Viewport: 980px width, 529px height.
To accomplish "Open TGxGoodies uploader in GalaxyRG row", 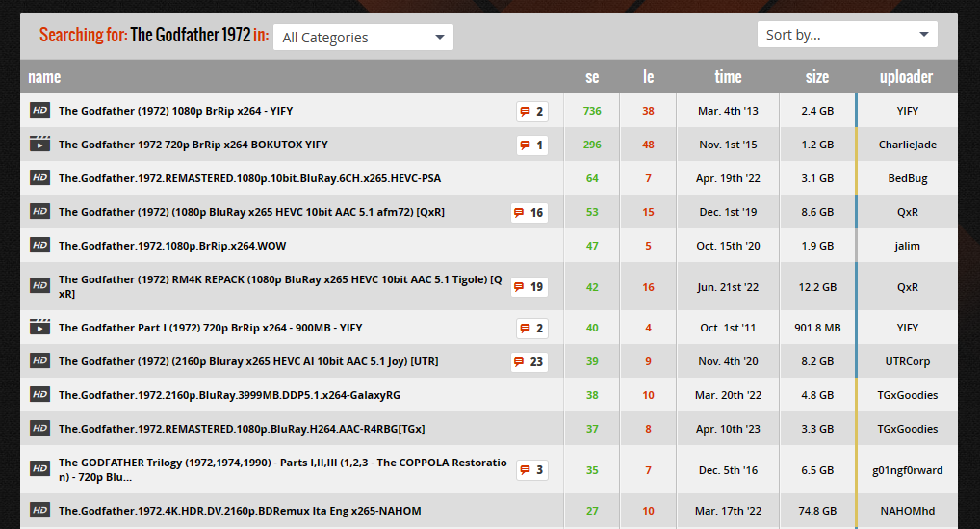I will coord(908,395).
